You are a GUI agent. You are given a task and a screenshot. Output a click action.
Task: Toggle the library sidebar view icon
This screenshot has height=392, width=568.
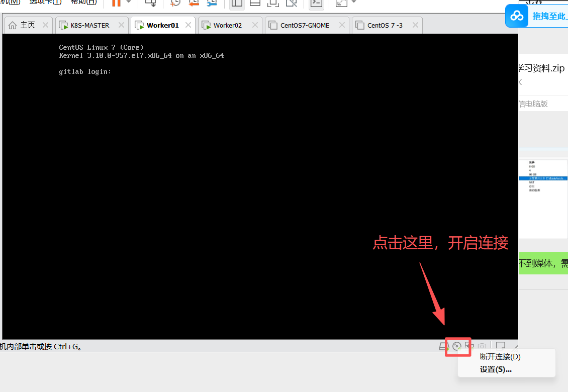pos(237,3)
